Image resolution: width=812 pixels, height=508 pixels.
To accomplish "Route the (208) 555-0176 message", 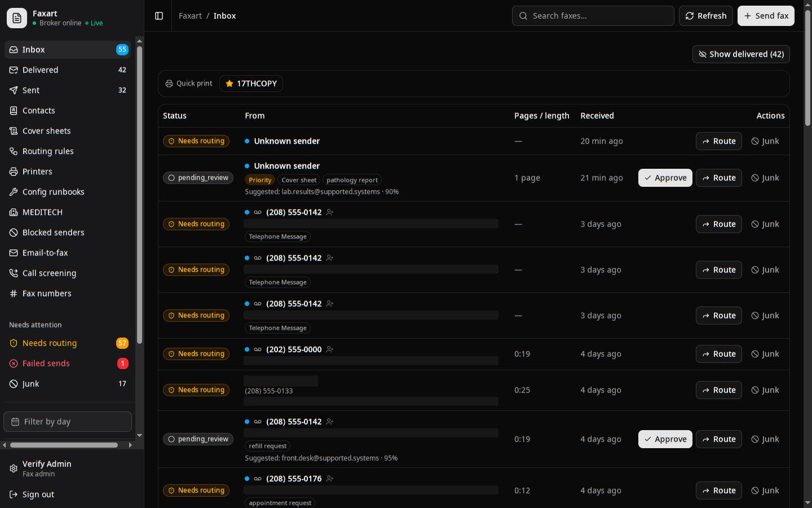I will tap(719, 491).
